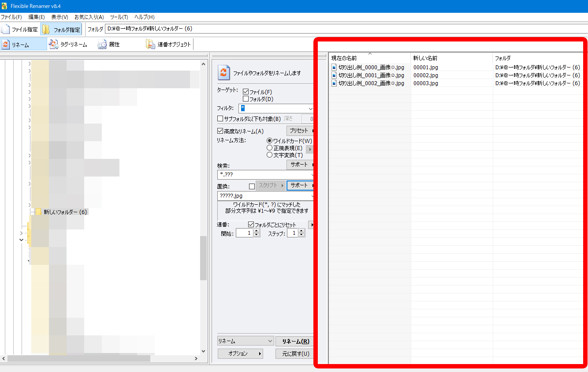Toggle the サブフォルダ以下も対象 checkbox
The image size is (588, 372).
220,119
